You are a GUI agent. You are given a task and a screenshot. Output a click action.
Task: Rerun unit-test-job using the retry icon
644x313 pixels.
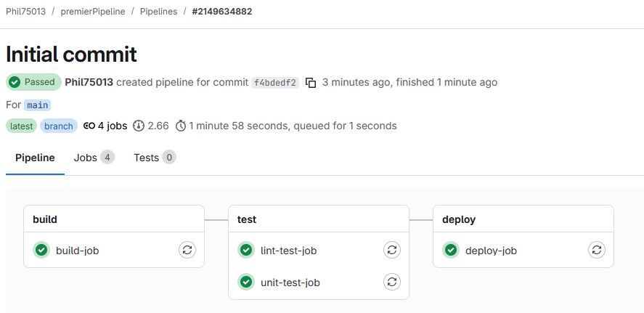392,282
